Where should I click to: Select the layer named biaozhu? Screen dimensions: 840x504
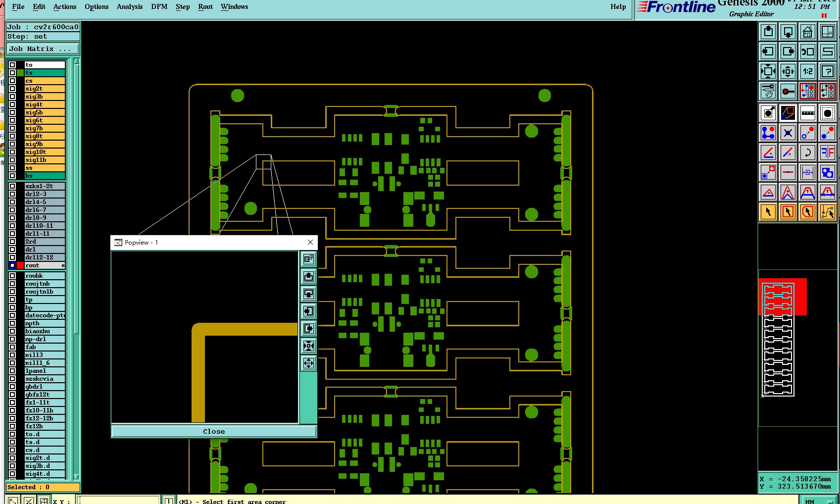tap(45, 331)
